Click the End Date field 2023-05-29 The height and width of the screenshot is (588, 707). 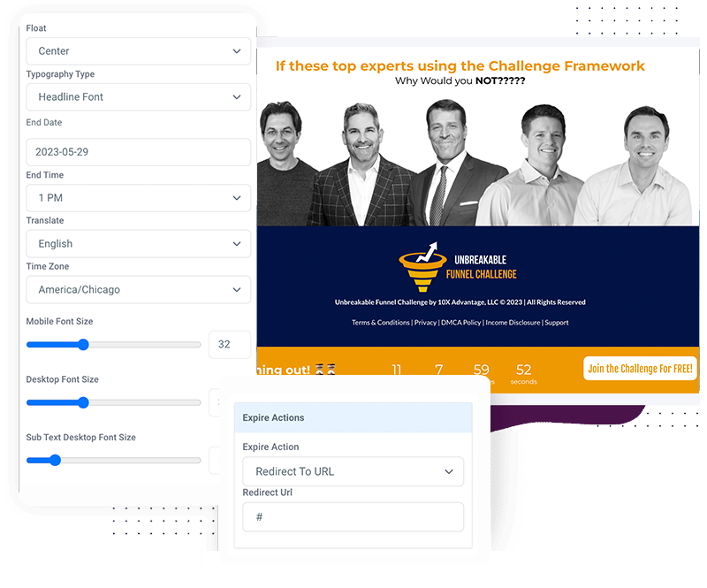click(139, 152)
